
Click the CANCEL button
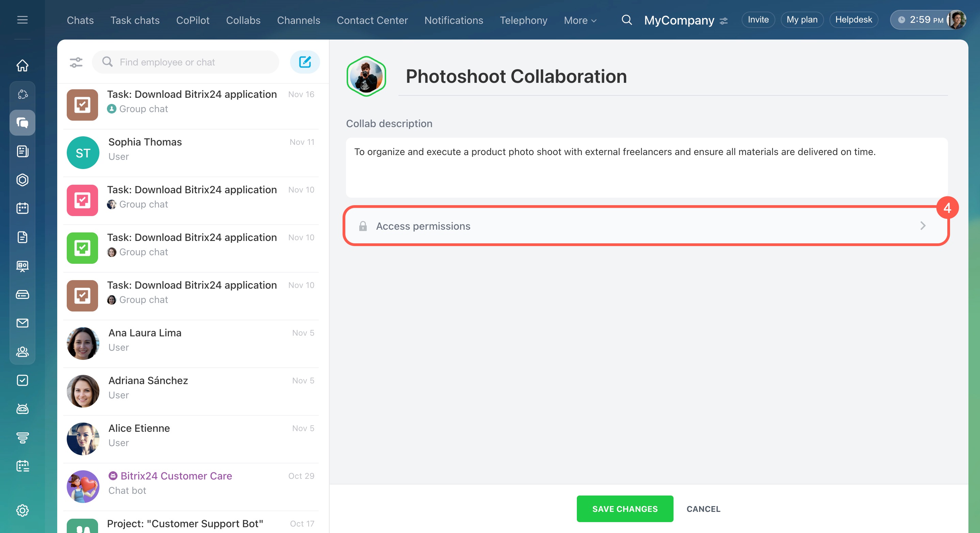click(703, 509)
